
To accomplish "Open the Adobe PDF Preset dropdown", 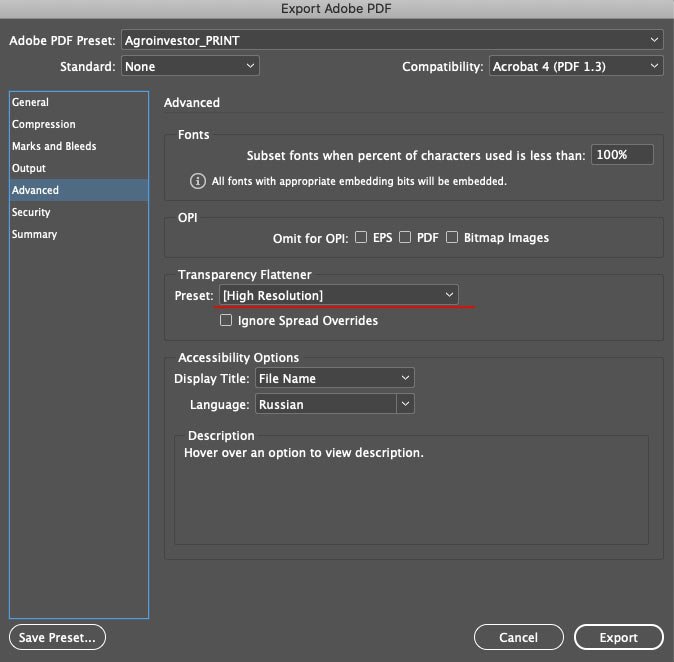I will click(x=392, y=40).
